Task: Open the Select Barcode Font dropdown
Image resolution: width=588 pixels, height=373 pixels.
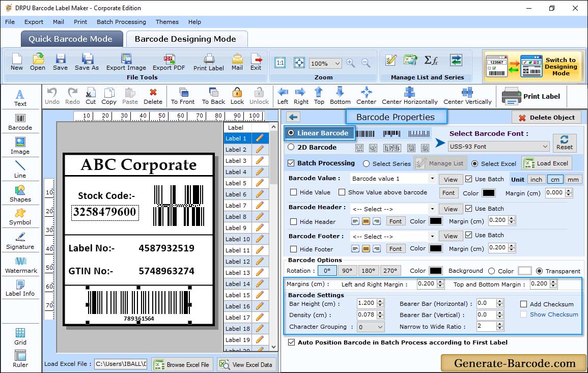Action: click(x=499, y=147)
